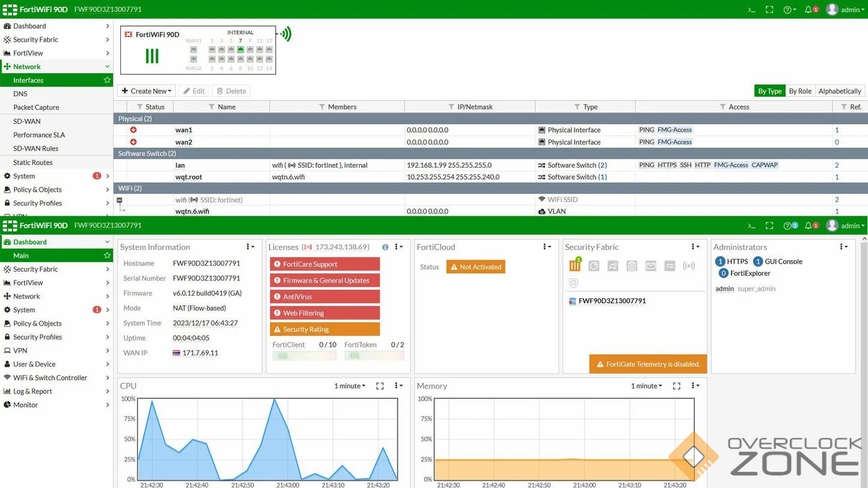Click internal port 7 on device faceplate
Screen dimensions: 868x488
point(240,50)
